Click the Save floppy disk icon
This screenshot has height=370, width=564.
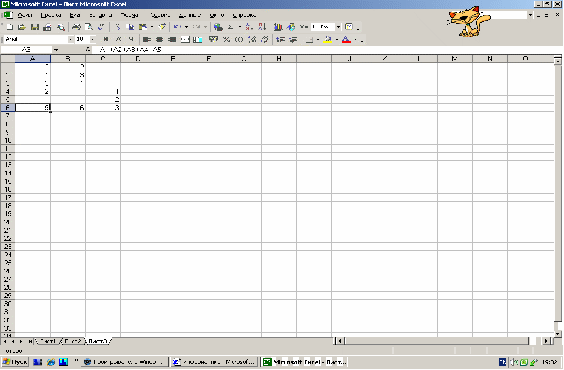(x=35, y=27)
